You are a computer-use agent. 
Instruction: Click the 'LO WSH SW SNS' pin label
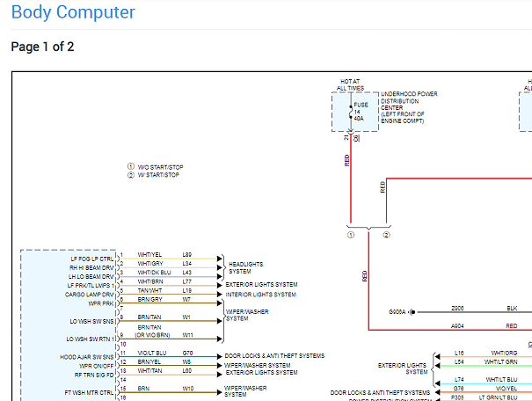(x=91, y=321)
